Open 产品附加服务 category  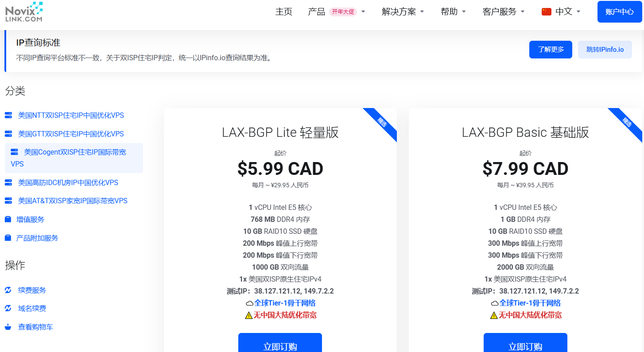(37, 238)
